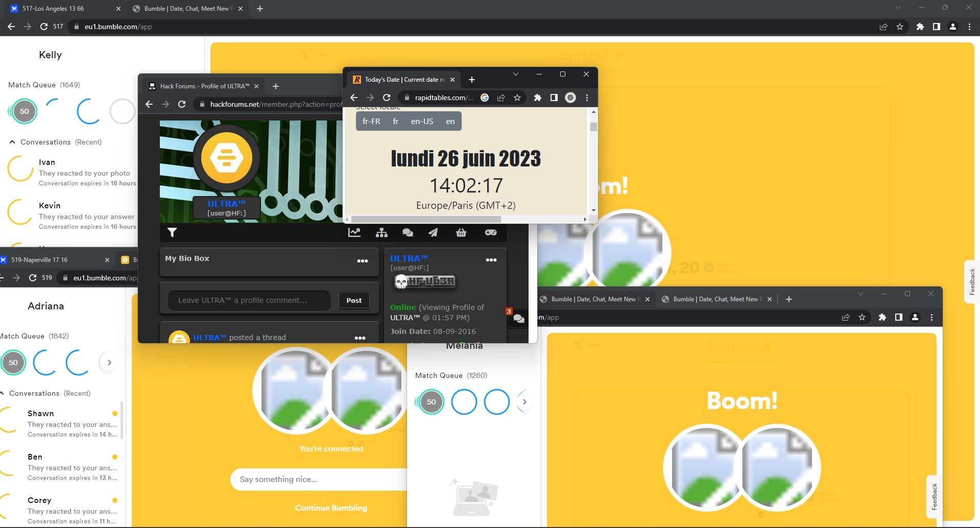
Task: Open ULTRA username link in posted thread
Action: pos(209,338)
